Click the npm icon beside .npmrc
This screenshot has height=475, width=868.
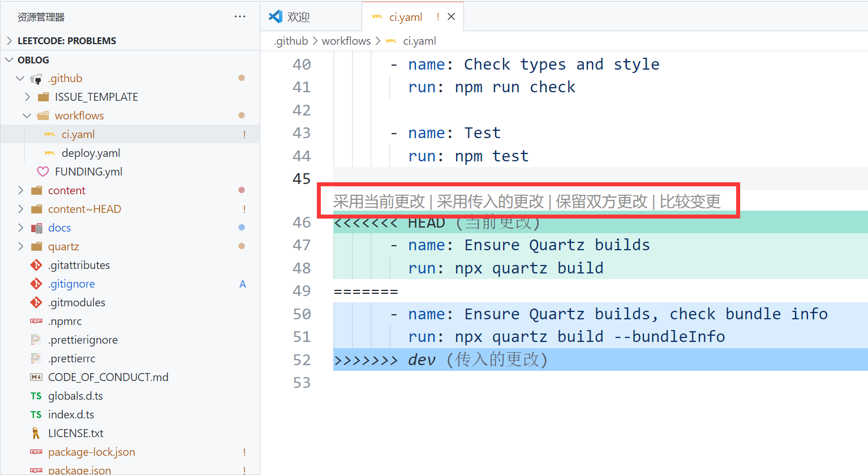pos(36,322)
